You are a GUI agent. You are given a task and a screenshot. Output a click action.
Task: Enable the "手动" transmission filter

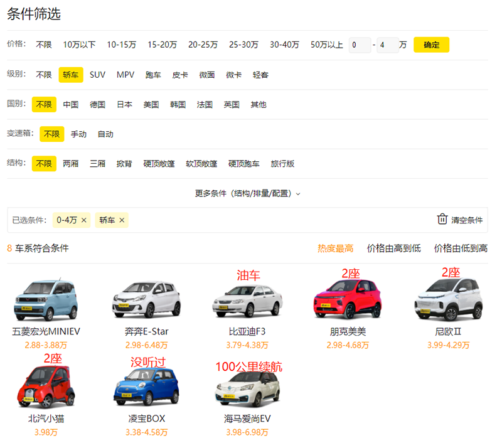[78, 134]
